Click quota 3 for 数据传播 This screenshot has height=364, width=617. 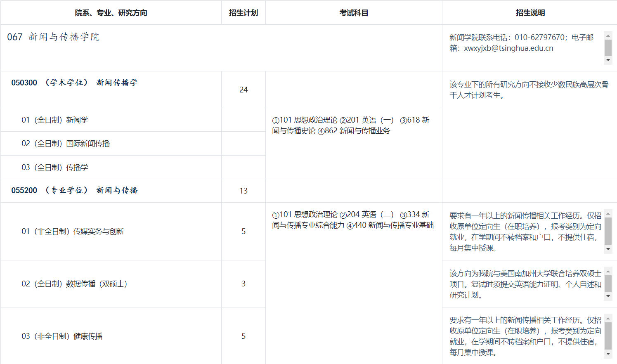[243, 284]
